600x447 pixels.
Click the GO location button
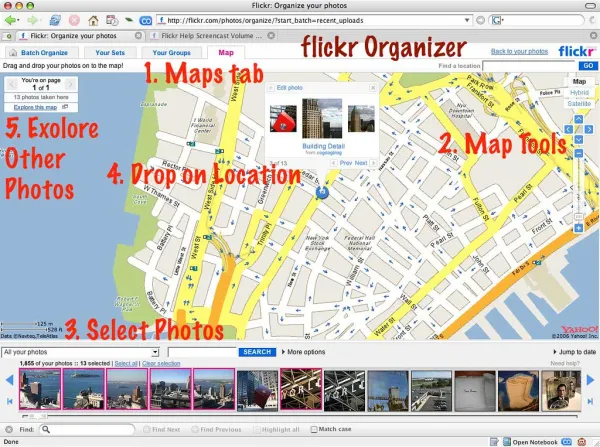(x=588, y=66)
